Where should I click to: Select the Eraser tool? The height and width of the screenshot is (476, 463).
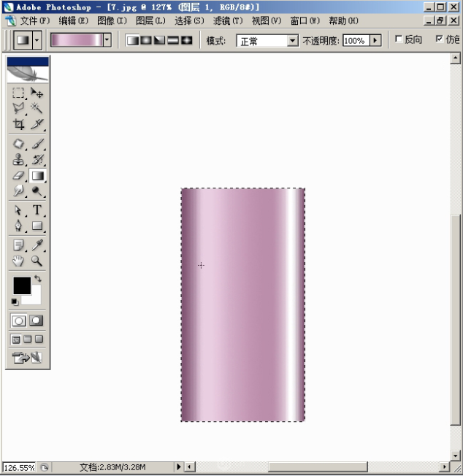[18, 175]
